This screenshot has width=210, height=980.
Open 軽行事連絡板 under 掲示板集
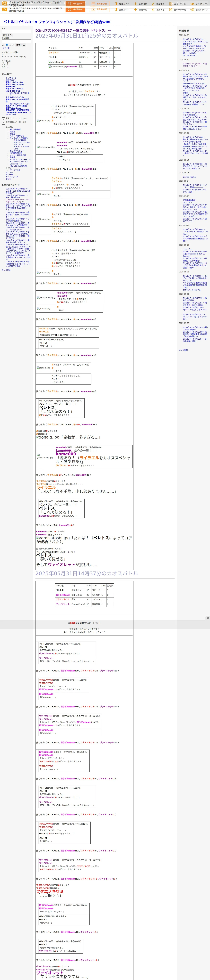coord(15,130)
